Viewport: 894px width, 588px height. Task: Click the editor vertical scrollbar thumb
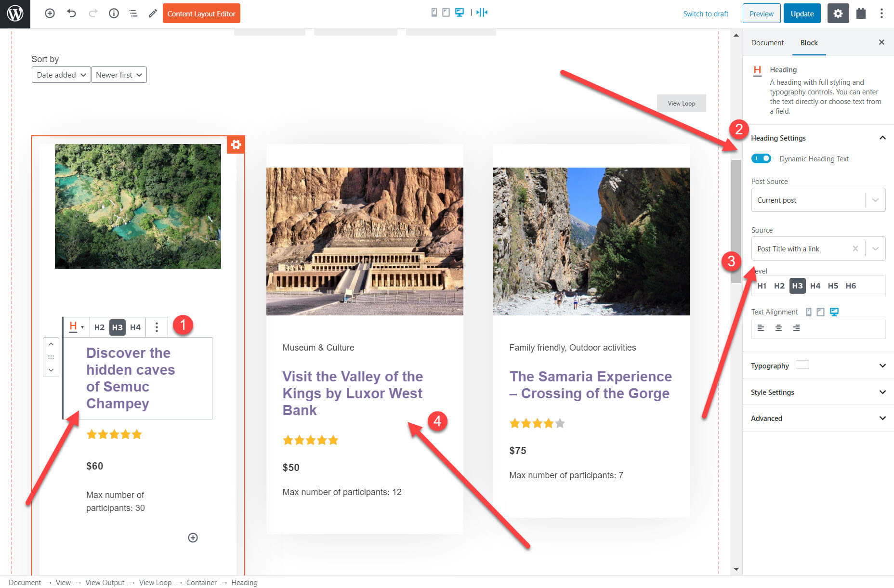[736, 222]
